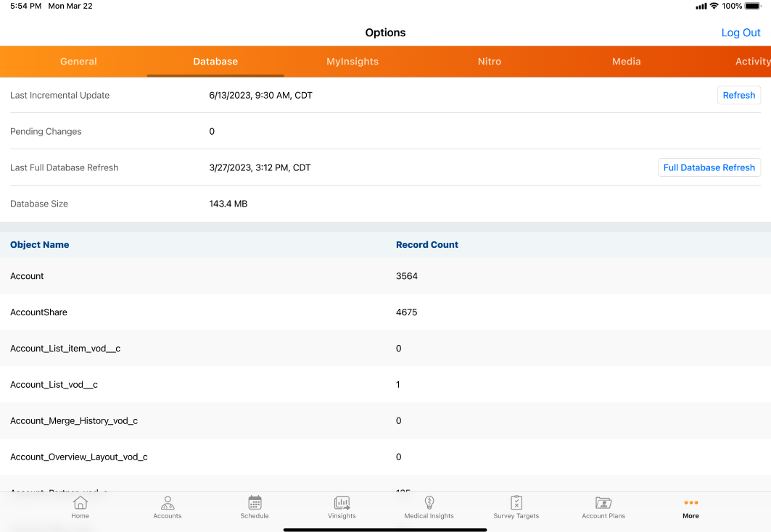Tap the Object Name column header
771x532 pixels.
click(x=40, y=245)
